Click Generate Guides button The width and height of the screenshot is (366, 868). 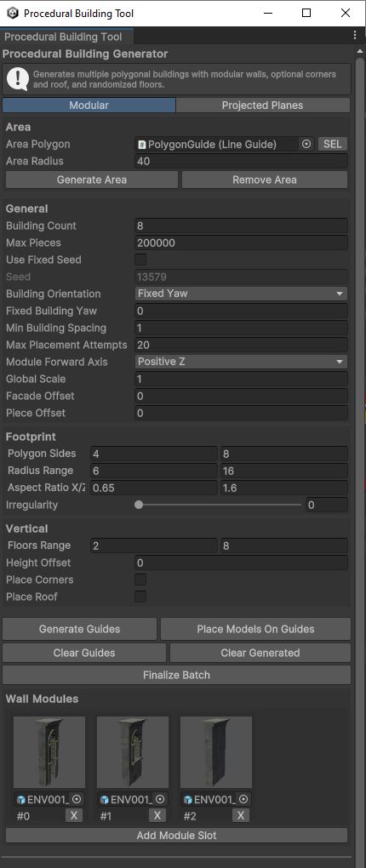point(80,629)
